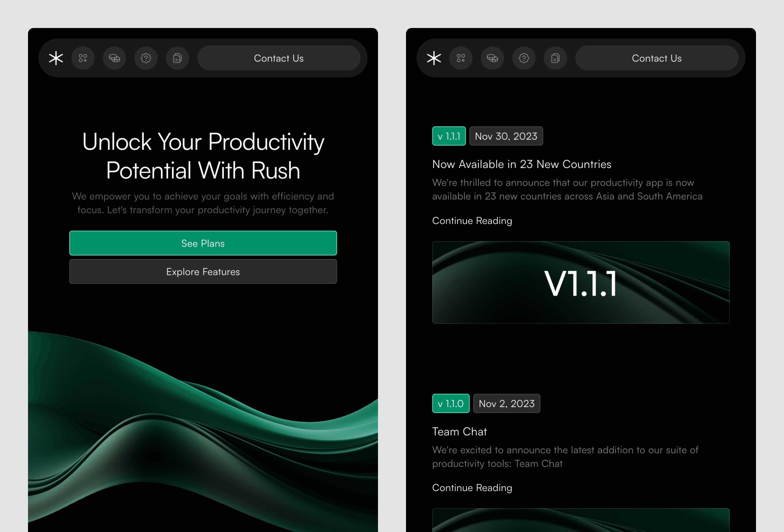Click the left screen grid icon

[84, 58]
